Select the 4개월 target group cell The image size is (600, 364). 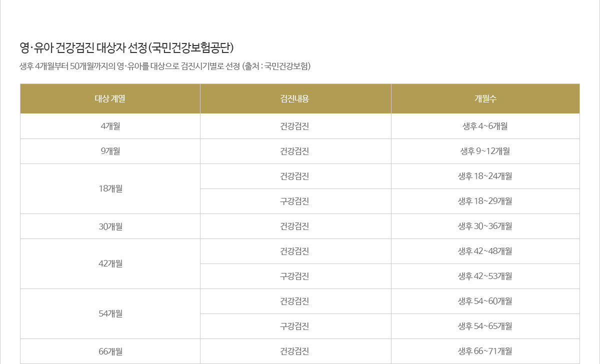coord(110,126)
